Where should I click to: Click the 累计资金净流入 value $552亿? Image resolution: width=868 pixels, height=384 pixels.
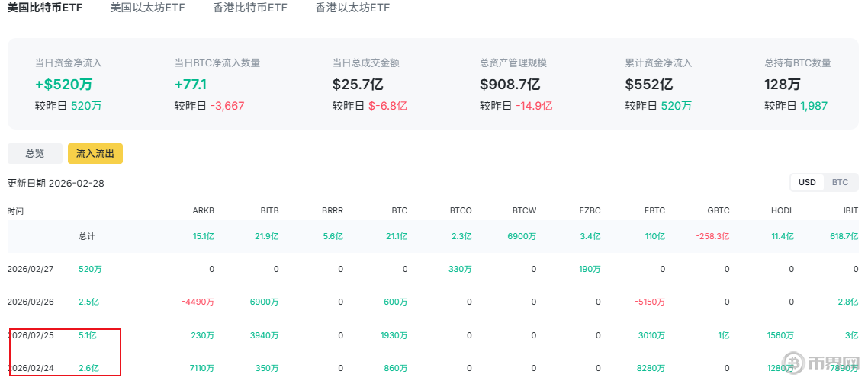click(649, 85)
